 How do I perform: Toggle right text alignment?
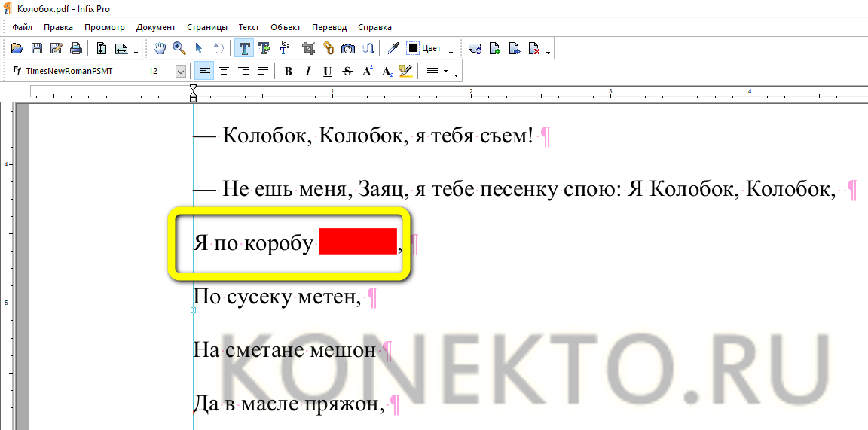click(x=243, y=71)
